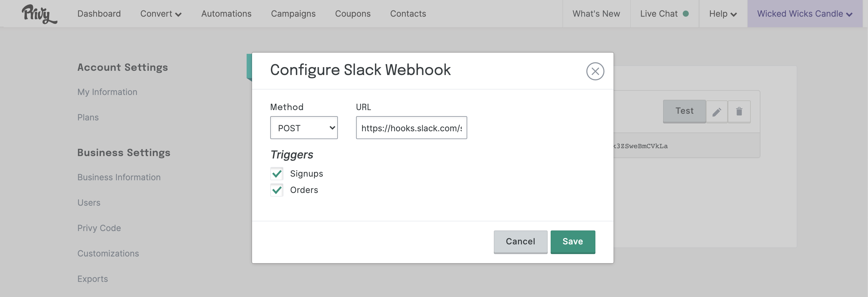Open the Wicked Wicks Candle account menu

click(x=805, y=14)
